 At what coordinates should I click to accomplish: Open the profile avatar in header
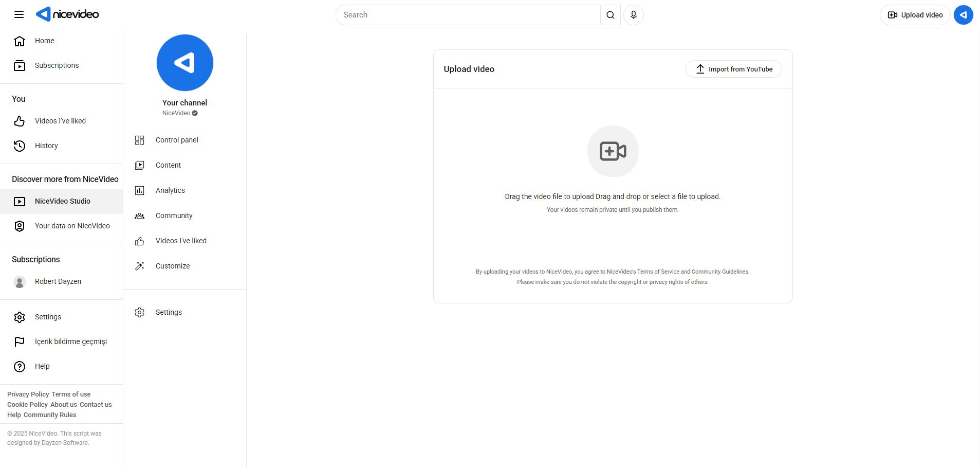pos(964,15)
